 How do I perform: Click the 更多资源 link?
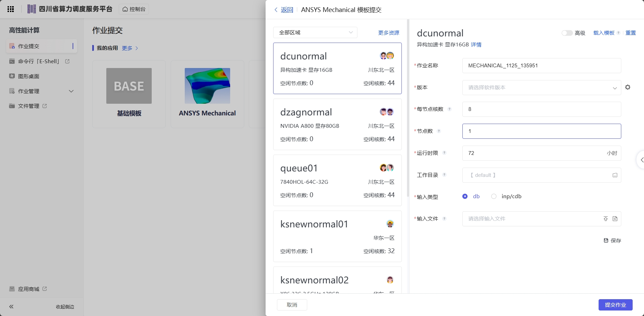389,33
